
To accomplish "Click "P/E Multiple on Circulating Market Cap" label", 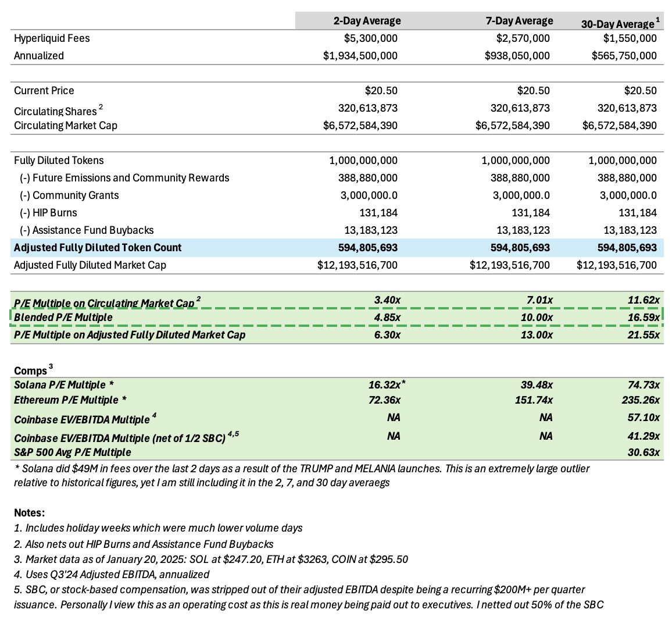I will 107,302.
